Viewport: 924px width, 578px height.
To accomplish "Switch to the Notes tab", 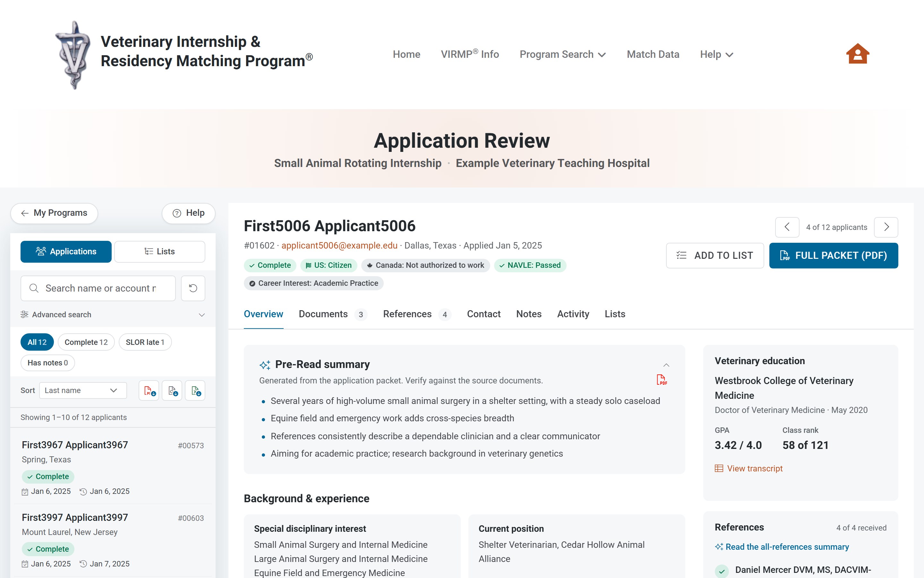I will click(529, 314).
